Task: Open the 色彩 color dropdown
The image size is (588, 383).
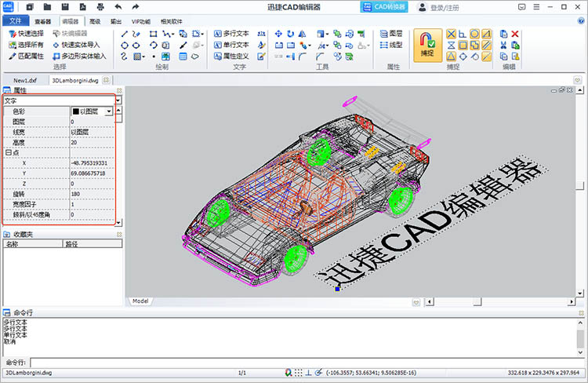Action: tap(109, 111)
